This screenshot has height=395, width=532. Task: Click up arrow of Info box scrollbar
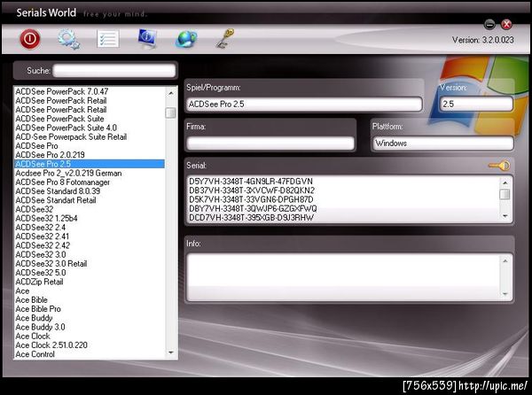[x=505, y=261]
